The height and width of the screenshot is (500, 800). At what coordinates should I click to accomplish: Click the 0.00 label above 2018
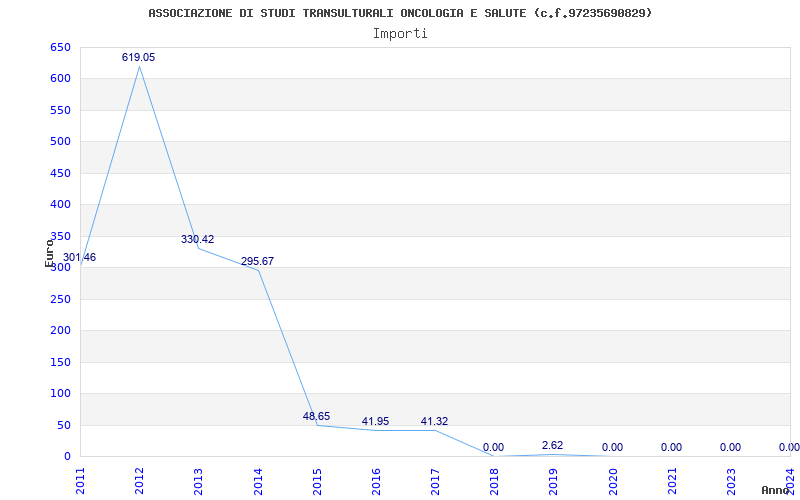493,447
